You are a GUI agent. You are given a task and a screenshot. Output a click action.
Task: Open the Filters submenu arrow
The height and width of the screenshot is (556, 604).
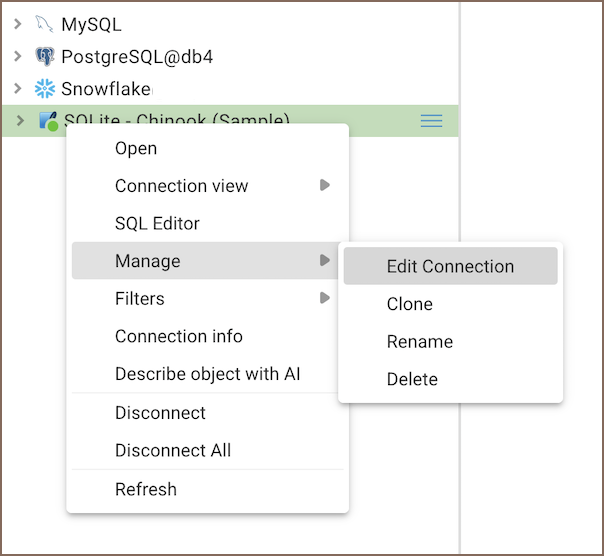(x=325, y=298)
